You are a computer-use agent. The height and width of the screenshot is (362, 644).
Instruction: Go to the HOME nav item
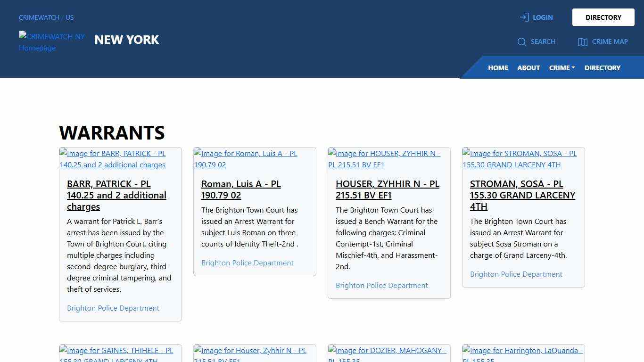pyautogui.click(x=498, y=68)
